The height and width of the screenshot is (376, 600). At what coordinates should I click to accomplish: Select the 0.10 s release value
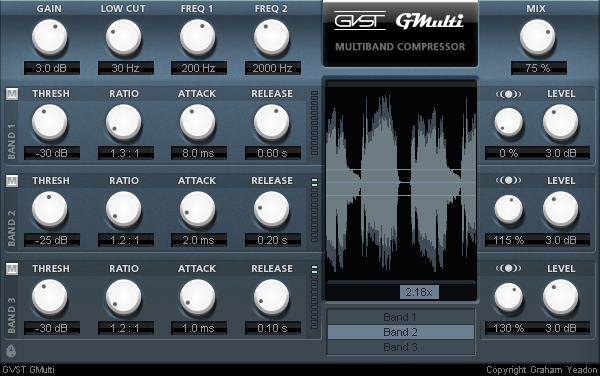(273, 328)
